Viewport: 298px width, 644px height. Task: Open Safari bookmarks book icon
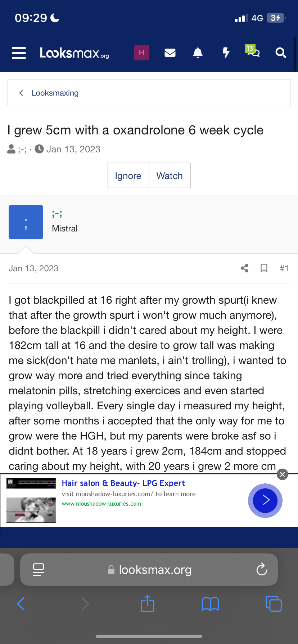point(211,604)
